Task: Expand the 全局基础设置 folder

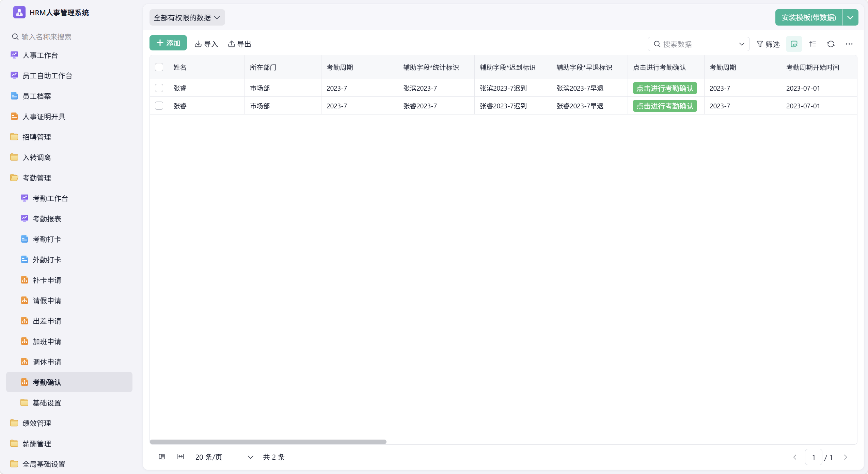Action: [x=69, y=464]
